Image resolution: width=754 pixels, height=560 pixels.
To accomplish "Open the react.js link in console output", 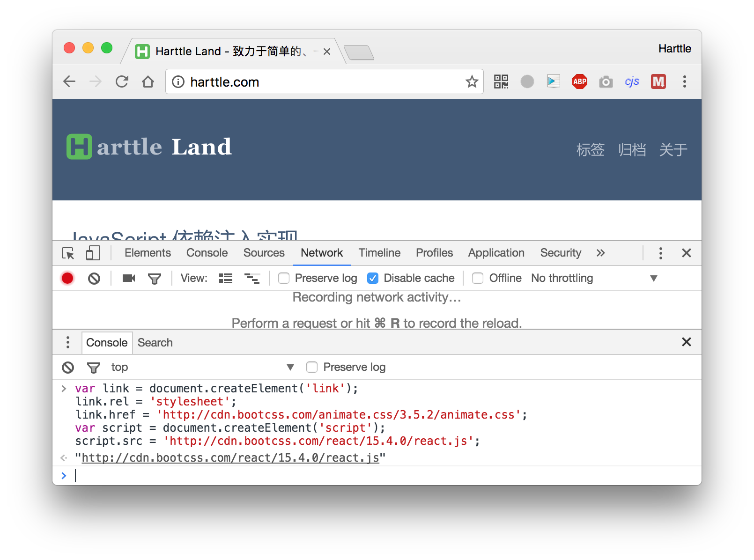I will tap(230, 457).
